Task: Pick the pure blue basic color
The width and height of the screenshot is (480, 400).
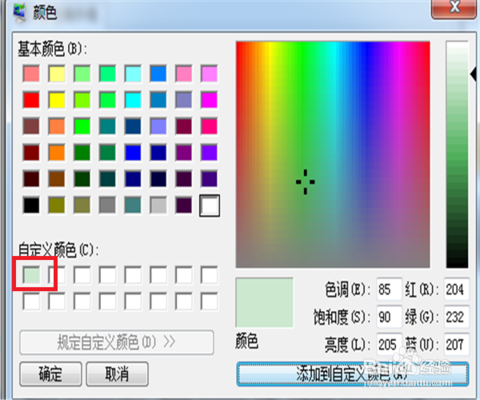Action: click(133, 153)
